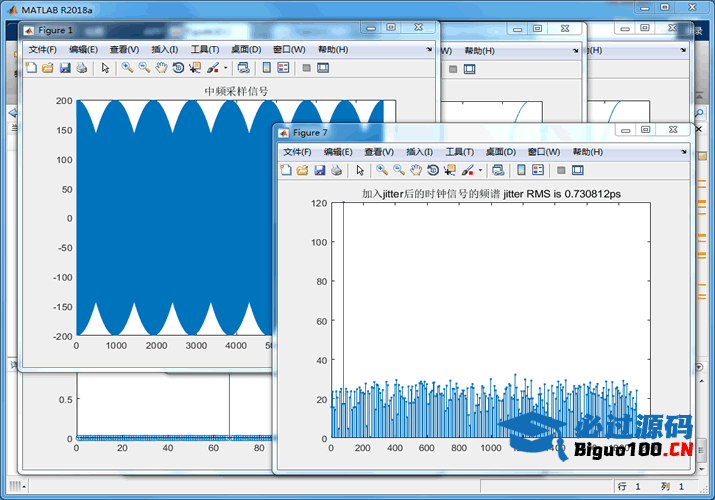Image resolution: width=715 pixels, height=500 pixels.
Task: Insert Colorbar icon in Figure 1 toolbar
Action: pyautogui.click(x=267, y=68)
